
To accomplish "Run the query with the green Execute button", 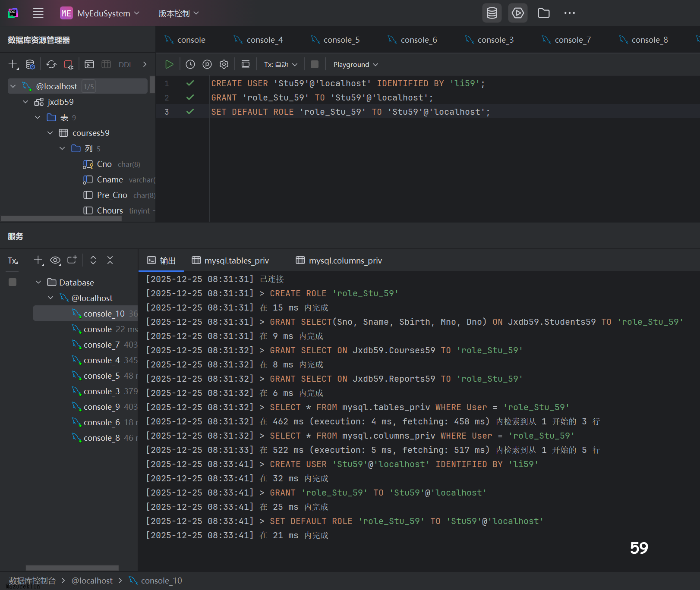I will point(169,64).
